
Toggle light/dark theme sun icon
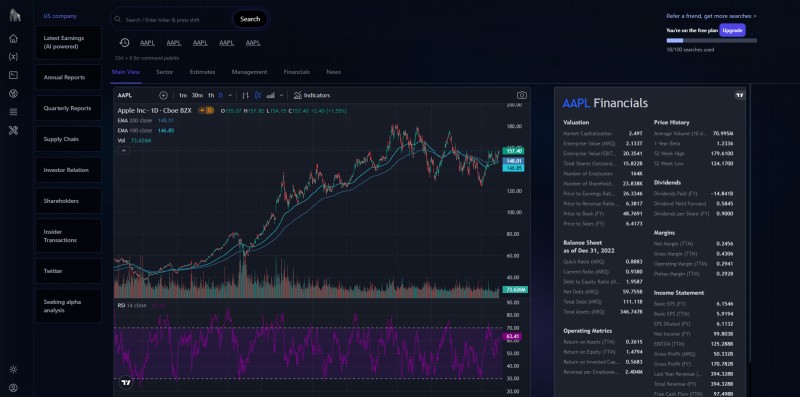[x=13, y=369]
